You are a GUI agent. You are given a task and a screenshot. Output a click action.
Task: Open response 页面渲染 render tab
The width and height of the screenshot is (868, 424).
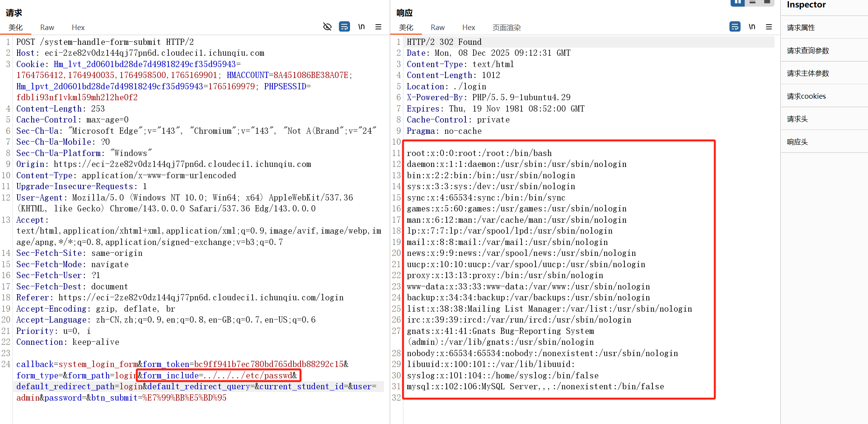coord(506,27)
